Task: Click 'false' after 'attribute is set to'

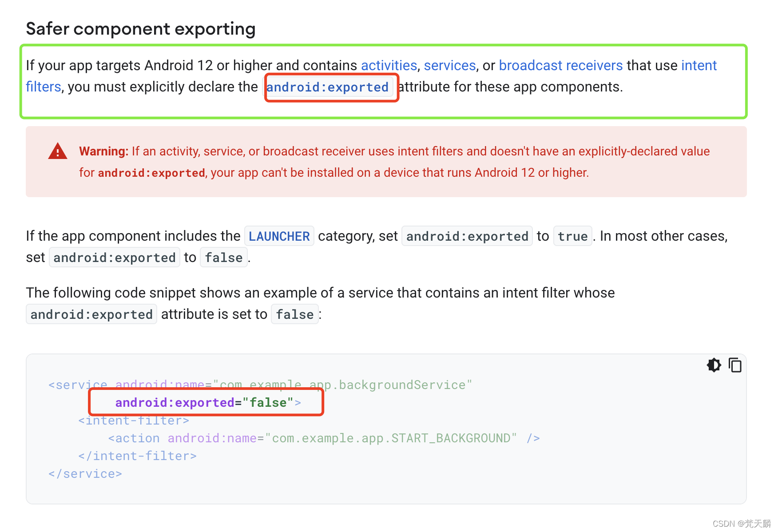Action: (x=295, y=314)
